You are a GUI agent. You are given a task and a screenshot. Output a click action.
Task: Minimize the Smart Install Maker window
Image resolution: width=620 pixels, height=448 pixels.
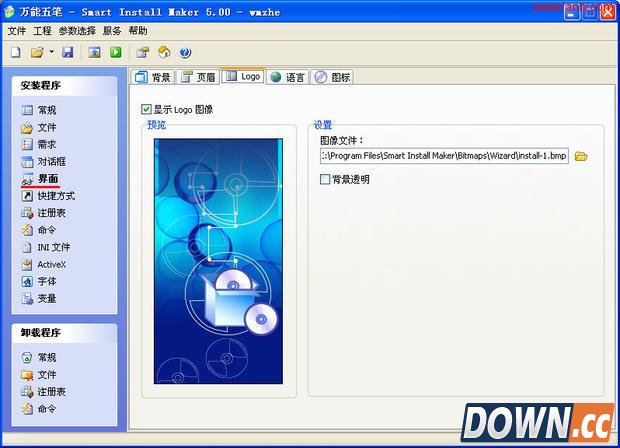click(571, 13)
